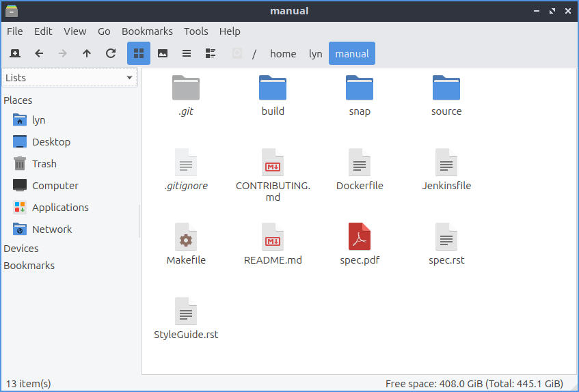Select the spec.pdf file icon

pos(360,237)
